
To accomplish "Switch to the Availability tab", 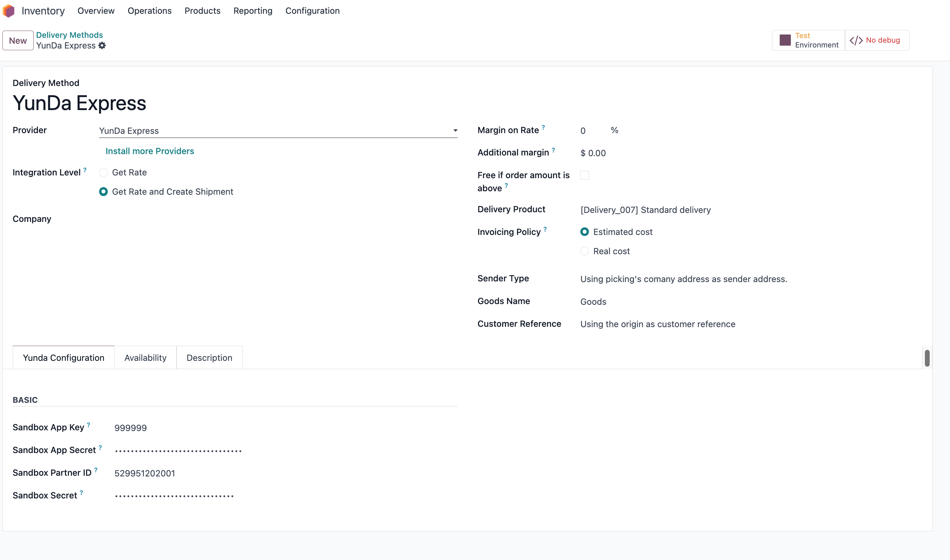I will coord(145,358).
